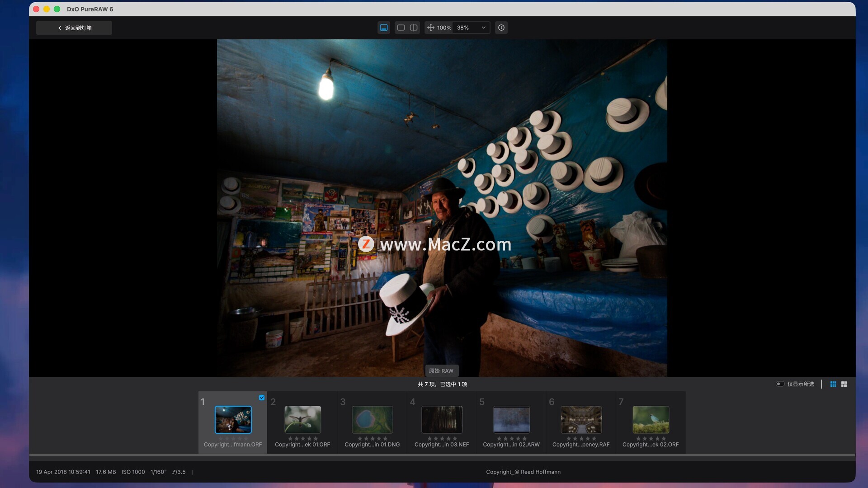Select thumbnail Copyright...ek 01.ORF

(x=302, y=420)
